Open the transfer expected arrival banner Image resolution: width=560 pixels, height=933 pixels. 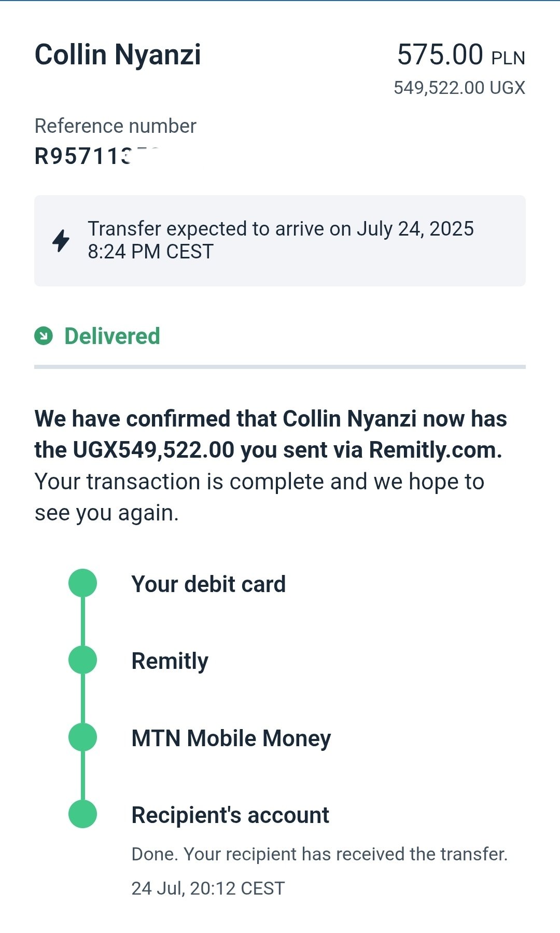[280, 241]
